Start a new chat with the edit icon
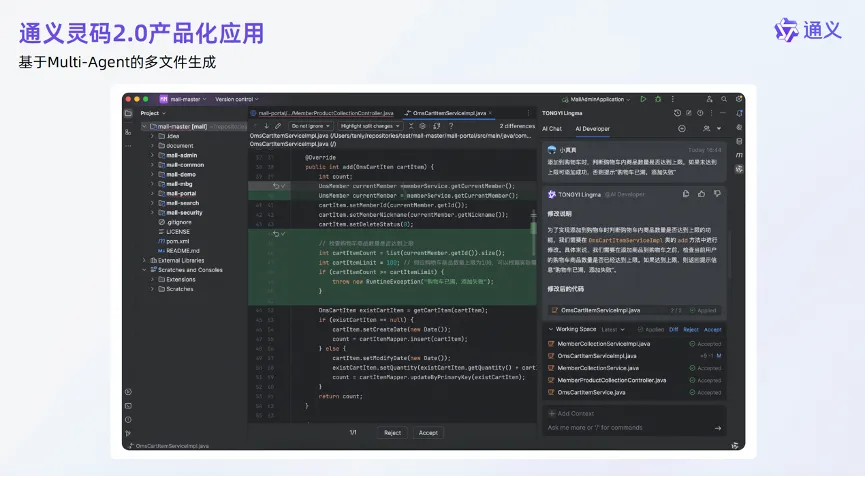The width and height of the screenshot is (866, 477). coord(689,113)
